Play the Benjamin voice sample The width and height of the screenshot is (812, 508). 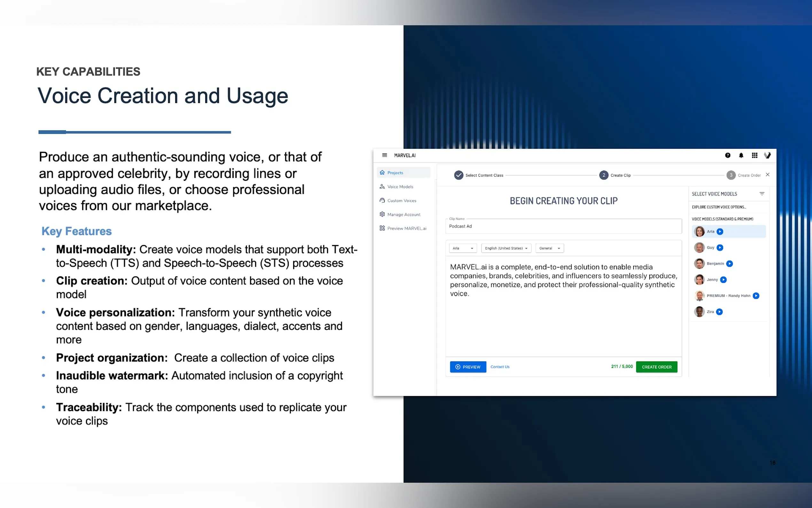click(x=730, y=264)
